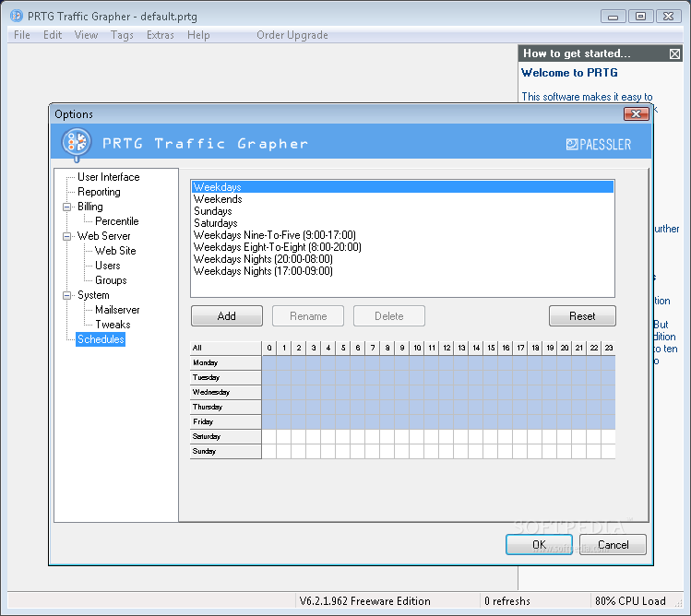Image resolution: width=691 pixels, height=616 pixels.
Task: Select Weekdays Nine-To-Five (9:00-17:00) schedule
Action: pyautogui.click(x=403, y=235)
